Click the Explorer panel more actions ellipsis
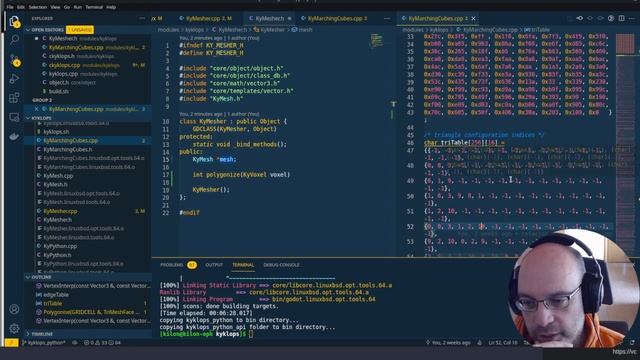This screenshot has width=640, height=360. click(142, 18)
